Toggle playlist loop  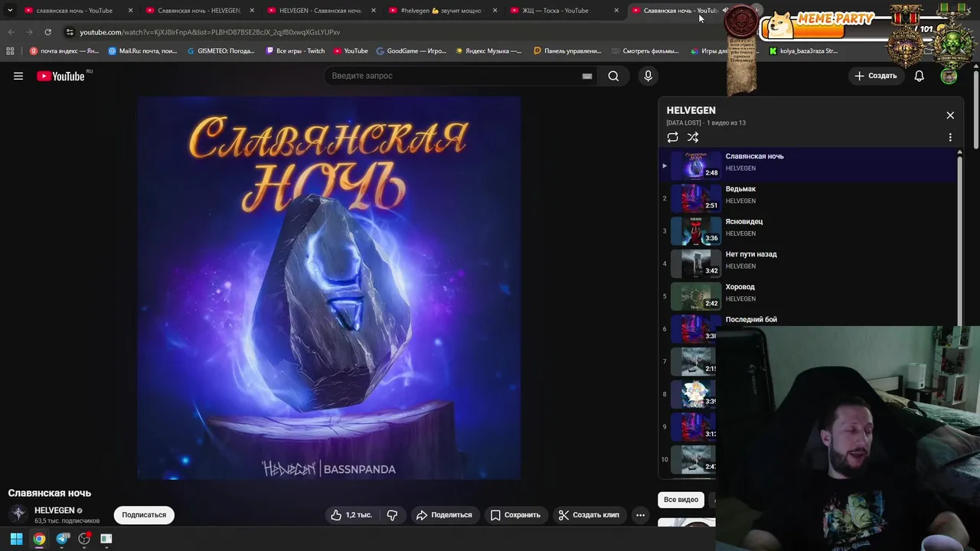(672, 137)
